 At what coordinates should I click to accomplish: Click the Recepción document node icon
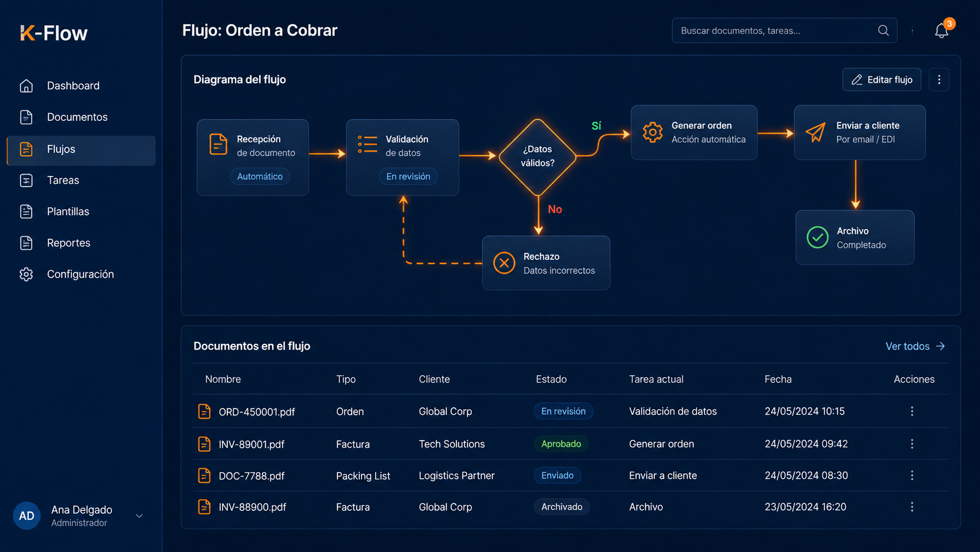pyautogui.click(x=218, y=144)
